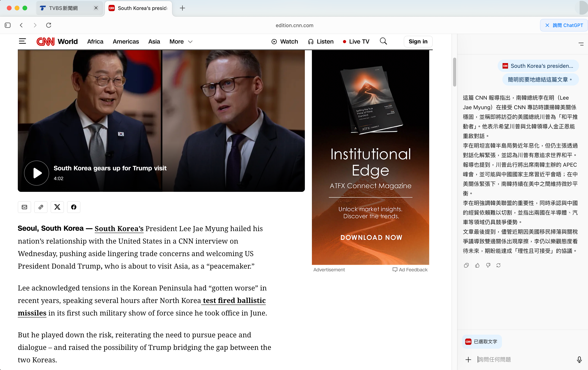The image size is (588, 370).
Task: Start the Watch live video feature
Action: pos(285,41)
